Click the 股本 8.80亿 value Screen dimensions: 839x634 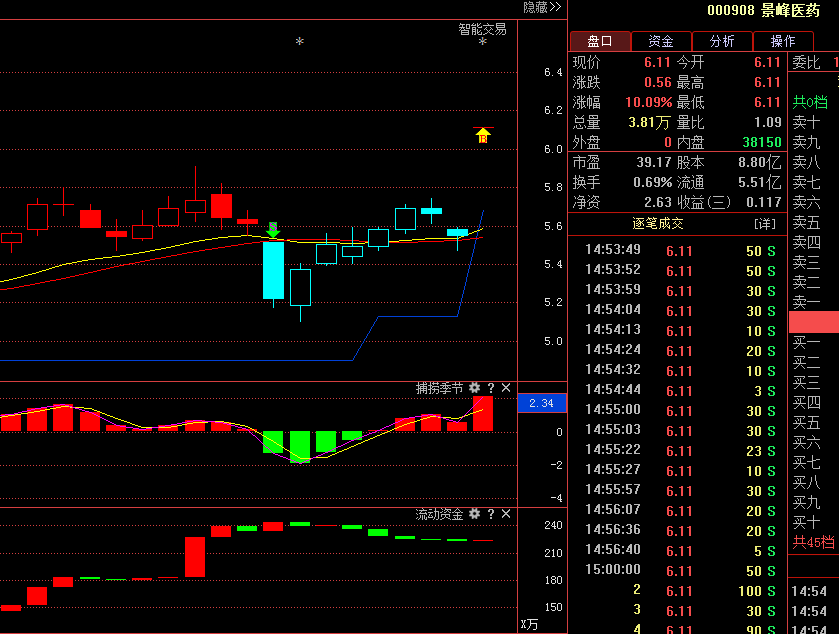click(760, 162)
